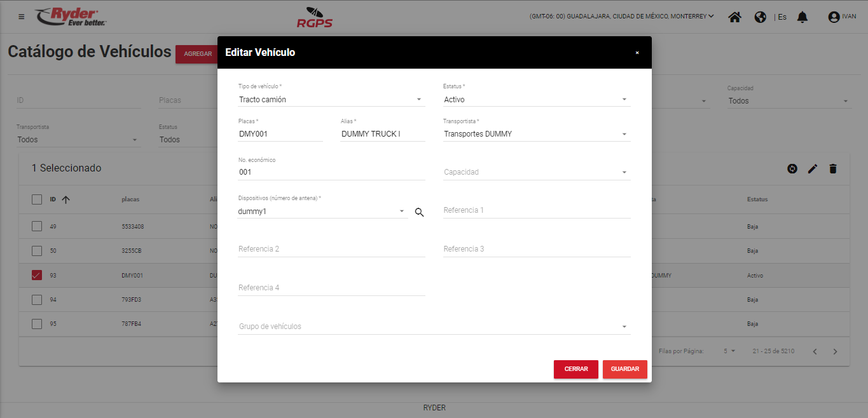Click the globe language icon

tap(760, 17)
